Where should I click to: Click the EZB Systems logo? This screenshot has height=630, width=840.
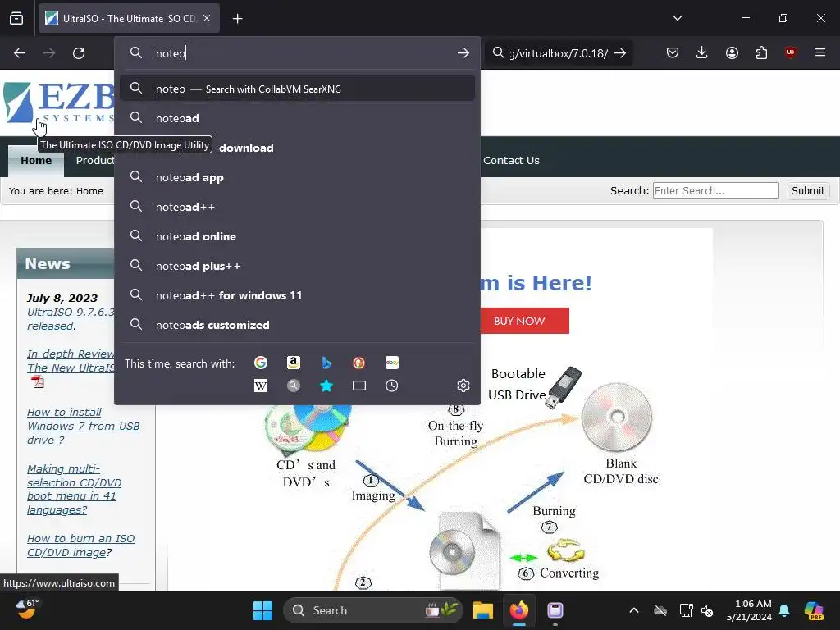coord(59,103)
